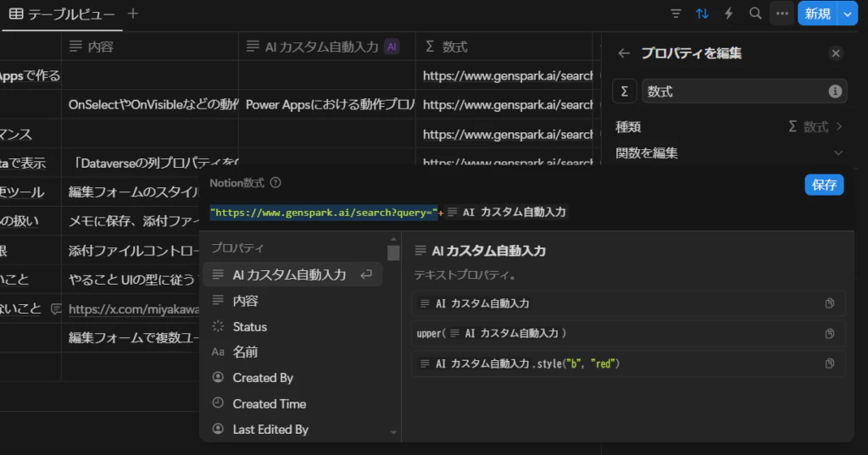Click the AI カスタム自動入力 column header
The image size is (868, 455).
point(327,47)
